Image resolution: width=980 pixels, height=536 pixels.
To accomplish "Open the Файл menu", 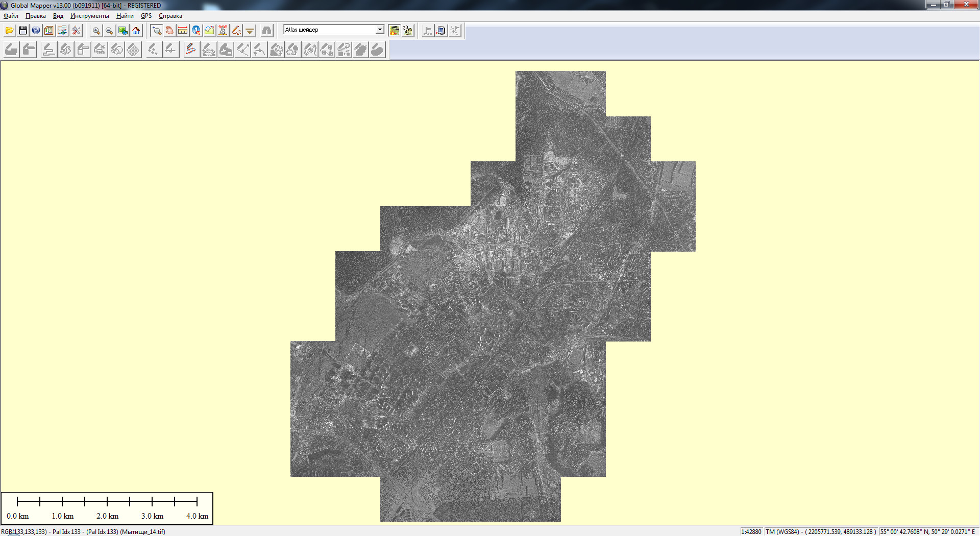I will 11,16.
